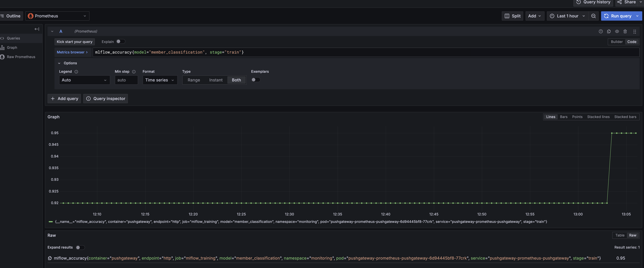Open the Legend Auto dropdown

tap(85, 80)
